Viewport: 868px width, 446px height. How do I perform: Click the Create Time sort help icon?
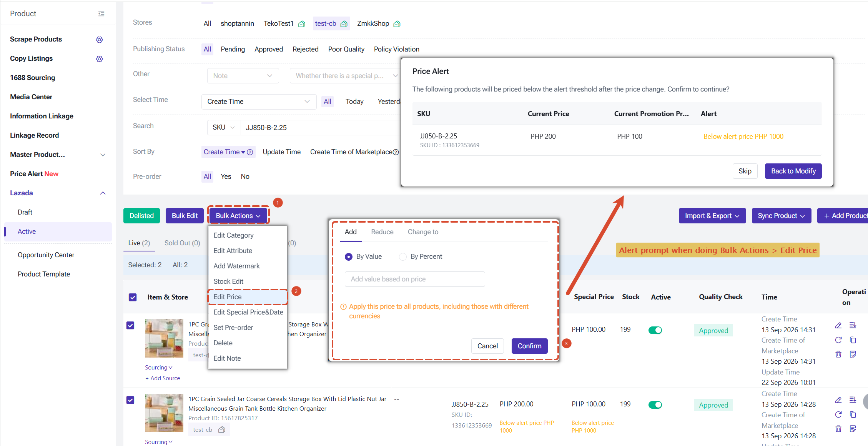(250, 152)
